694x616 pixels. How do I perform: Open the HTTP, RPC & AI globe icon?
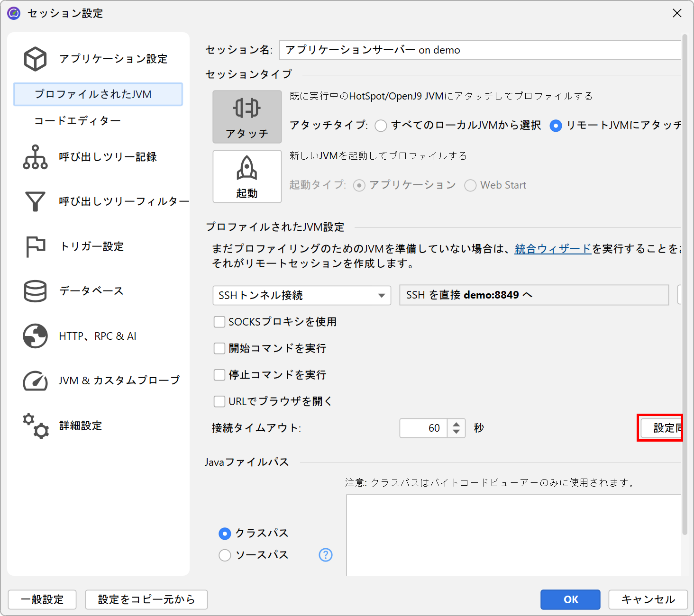coord(35,336)
